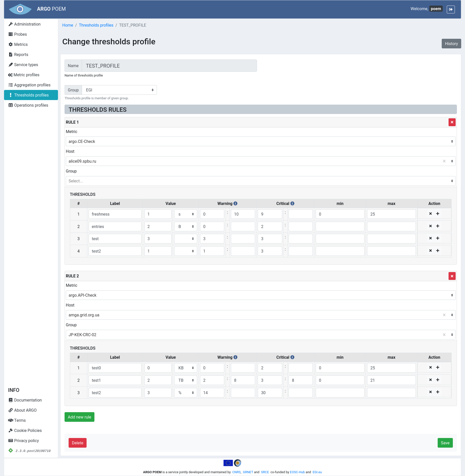Screen dimensions: 465x476
Task: Clear host alice09.spbu.ru selection
Action: [x=444, y=161]
